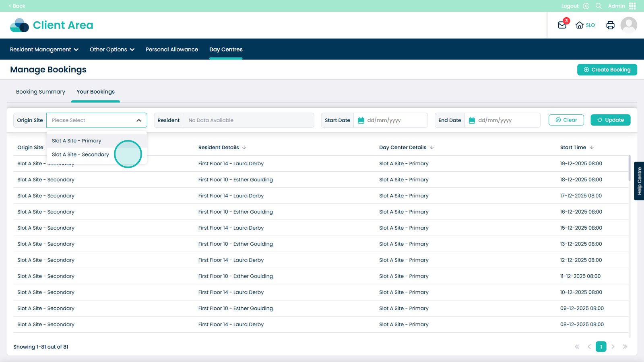
Task: Switch to the Booking Summary tab
Action: (41, 92)
